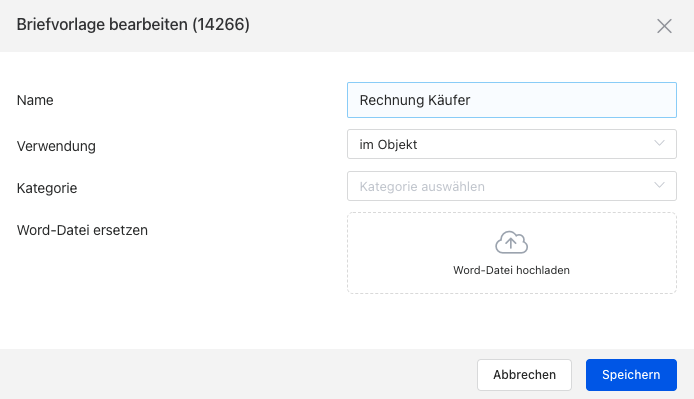This screenshot has height=399, width=694.
Task: Save the template with the Speichern button
Action: click(631, 375)
